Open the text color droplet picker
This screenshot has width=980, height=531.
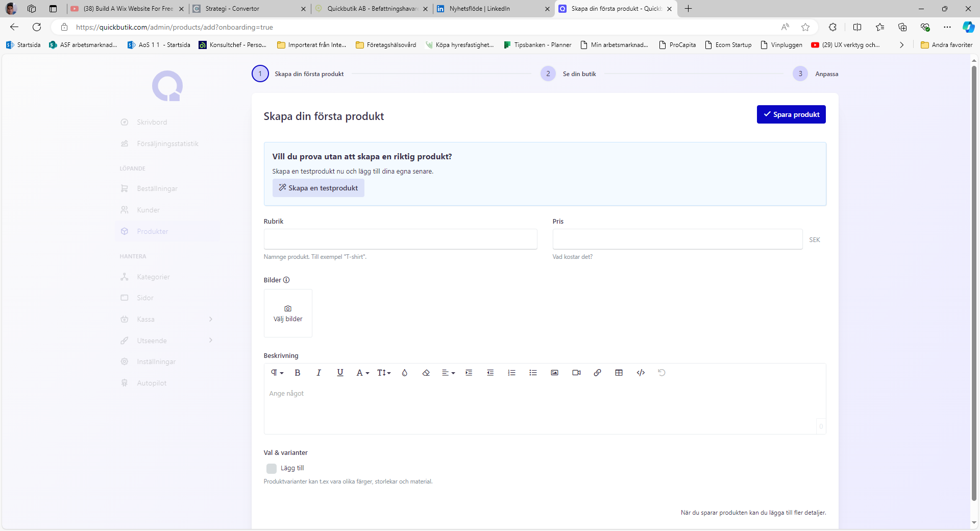(x=404, y=373)
